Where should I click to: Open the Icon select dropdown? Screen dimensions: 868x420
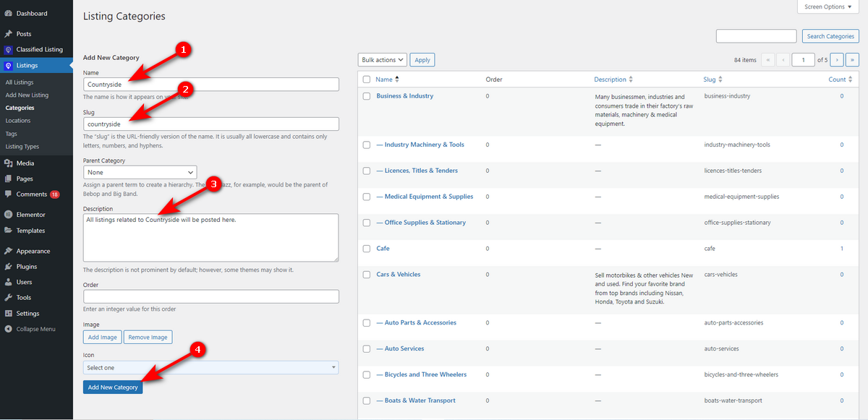coord(210,368)
